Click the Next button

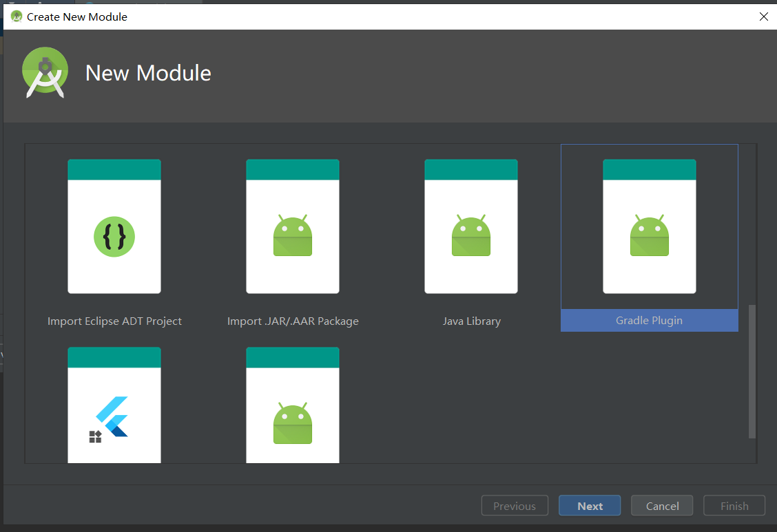tap(590, 506)
